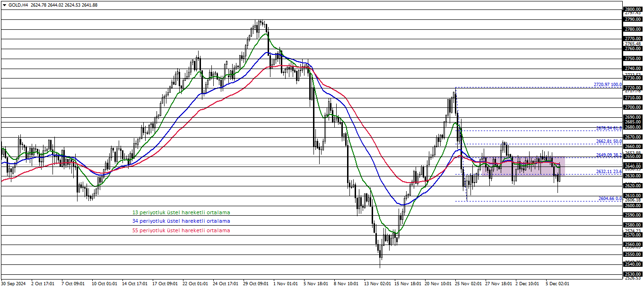Viewport: 644px width, 289px height.
Task: Click the 2700.00 price scale label
Action: (x=633, y=107)
